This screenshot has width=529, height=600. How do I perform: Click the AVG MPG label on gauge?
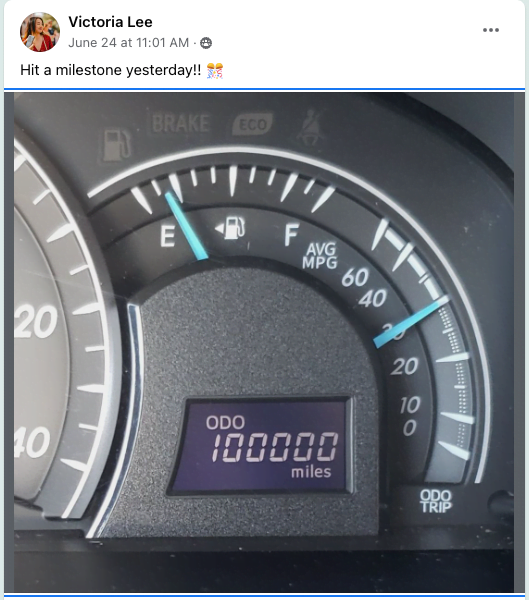click(320, 256)
